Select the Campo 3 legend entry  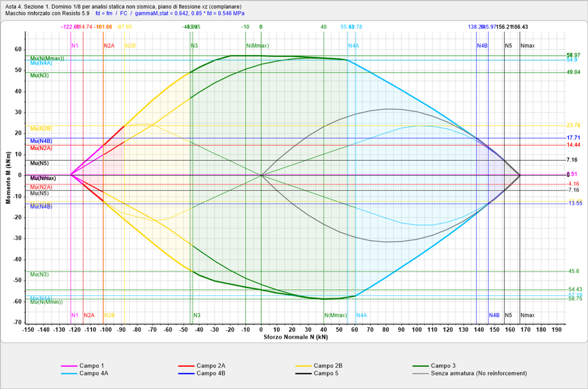[x=443, y=366]
